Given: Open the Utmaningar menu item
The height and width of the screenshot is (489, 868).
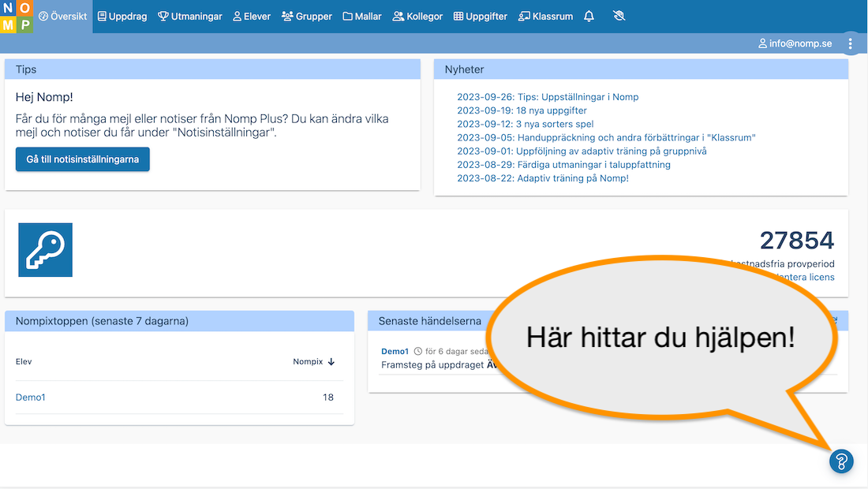Looking at the screenshot, I should pyautogui.click(x=190, y=17).
